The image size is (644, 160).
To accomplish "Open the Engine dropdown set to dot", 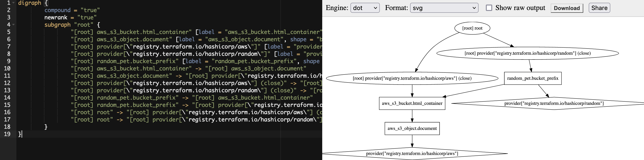I will click(x=365, y=8).
